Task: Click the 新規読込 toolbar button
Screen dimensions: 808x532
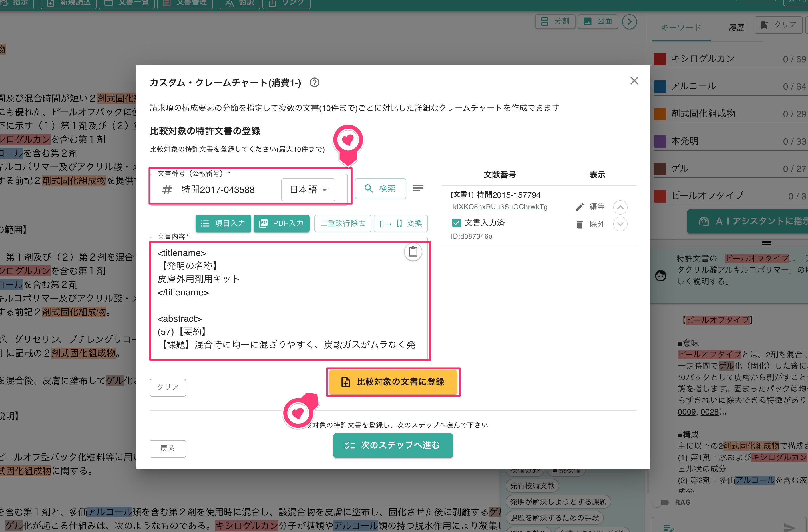Action: (69, 3)
